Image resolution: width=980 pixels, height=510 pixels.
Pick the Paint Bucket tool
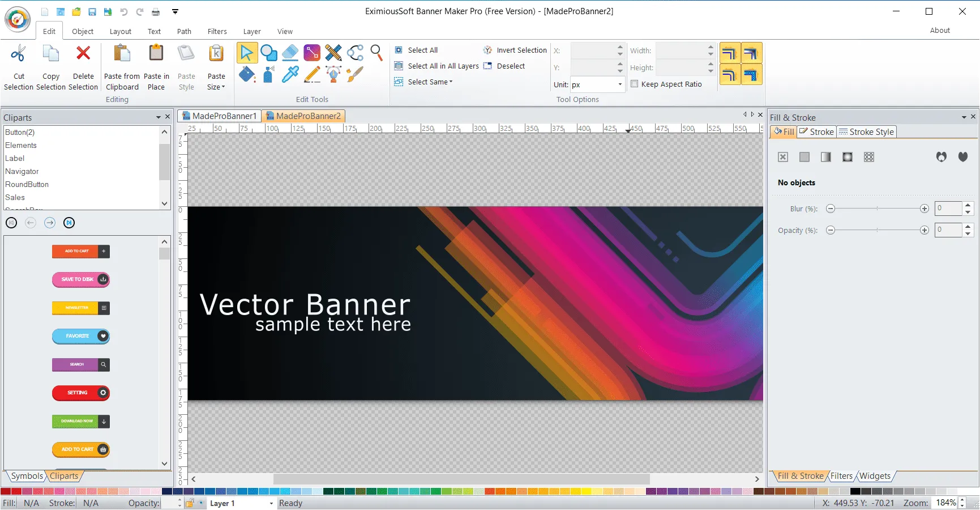(247, 74)
